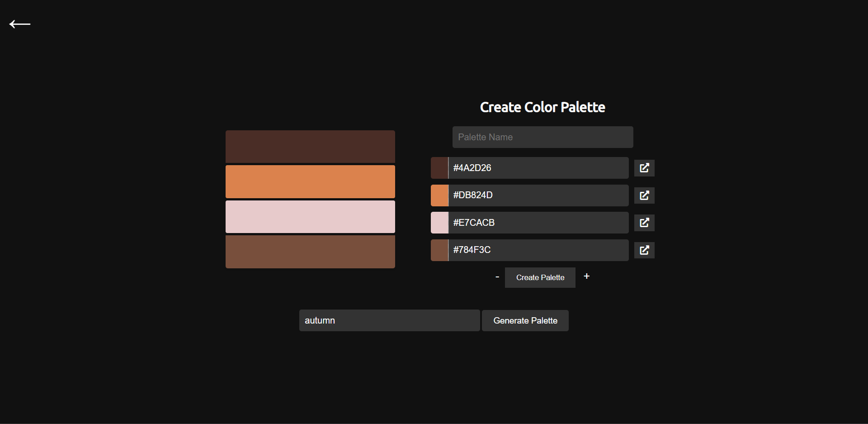
Task: Edit the #784F3C hex code field
Action: click(x=538, y=250)
